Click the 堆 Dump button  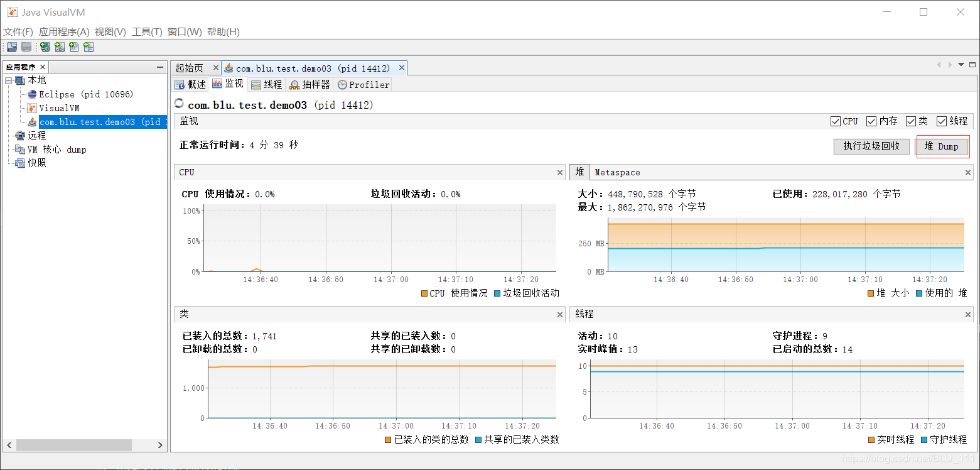pyautogui.click(x=942, y=146)
